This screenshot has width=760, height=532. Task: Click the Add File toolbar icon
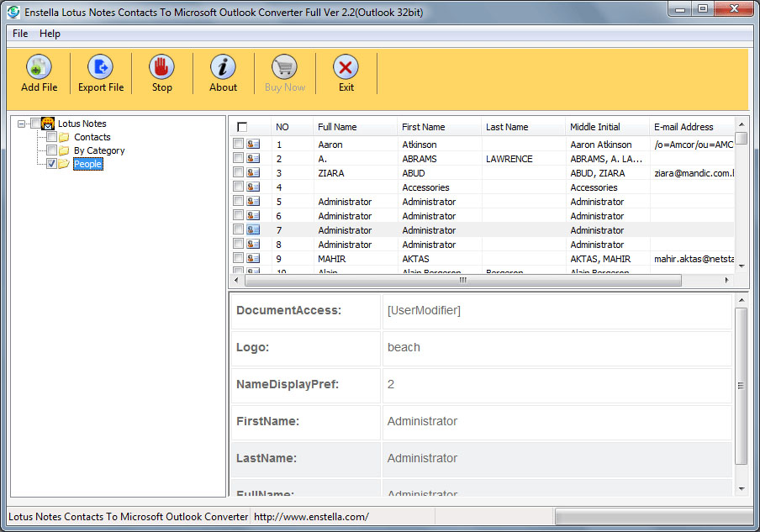(39, 67)
